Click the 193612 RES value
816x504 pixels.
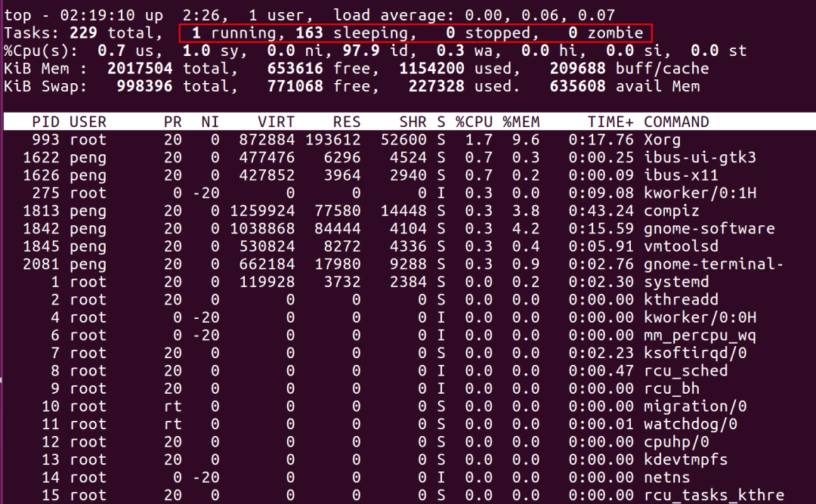332,140
